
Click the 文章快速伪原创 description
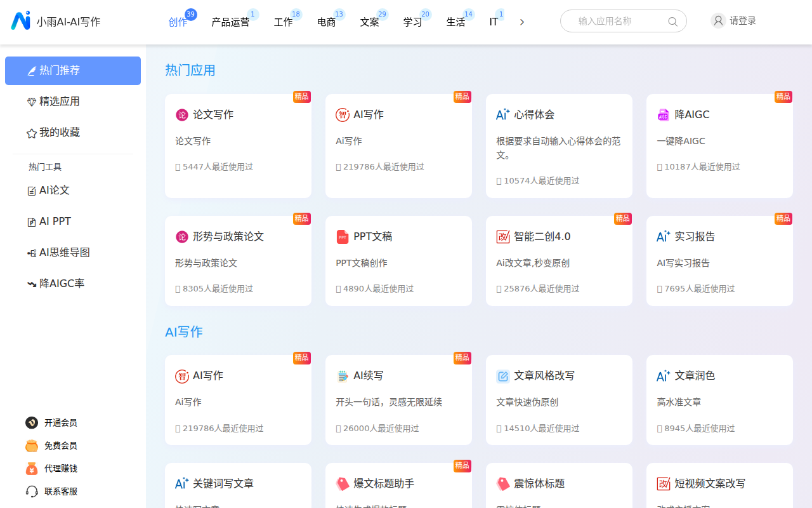(x=527, y=402)
